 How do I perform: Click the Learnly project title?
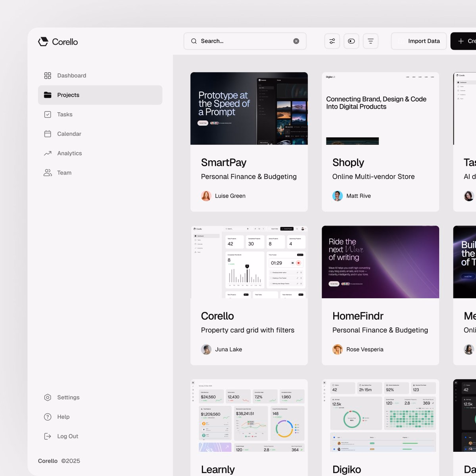point(218,470)
